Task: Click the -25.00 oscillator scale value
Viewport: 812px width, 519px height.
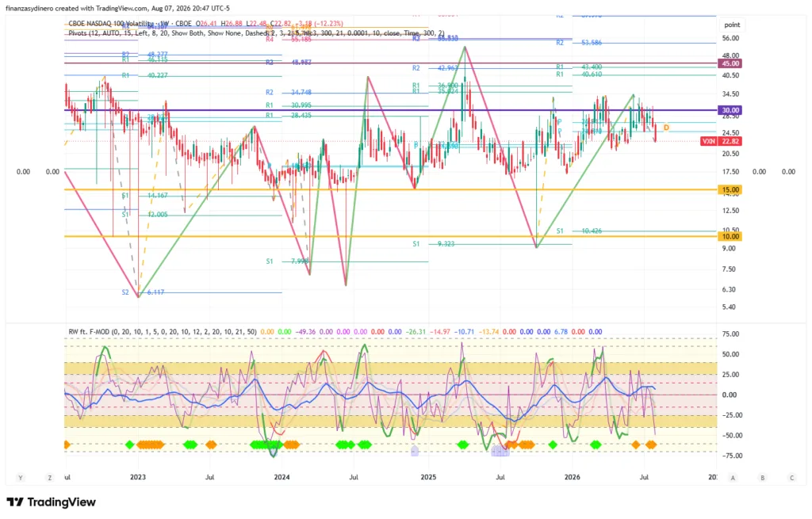Action: tap(730, 415)
